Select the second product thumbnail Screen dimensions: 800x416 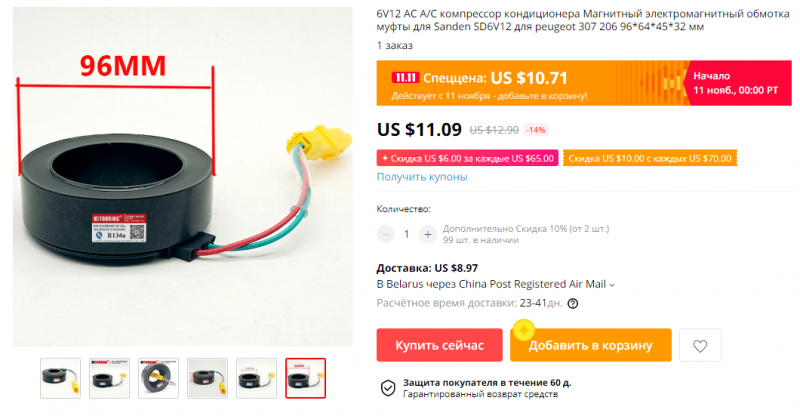tap(109, 378)
